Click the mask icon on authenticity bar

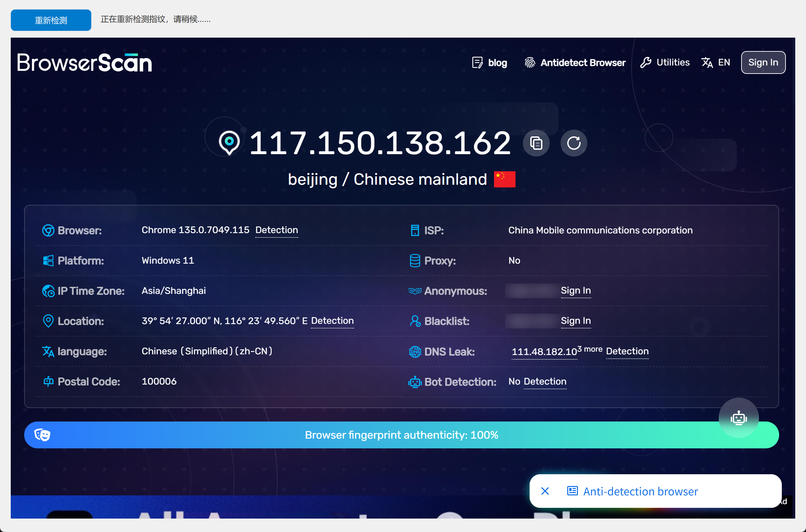coord(42,435)
